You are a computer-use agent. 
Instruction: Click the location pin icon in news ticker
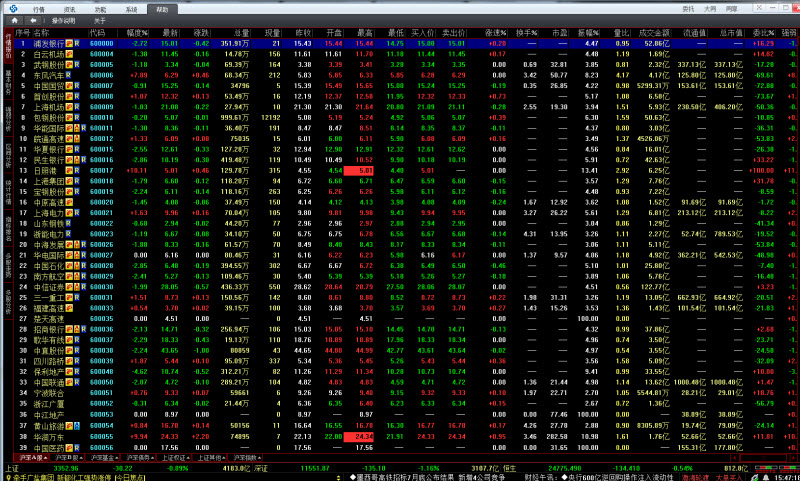click(x=9, y=478)
